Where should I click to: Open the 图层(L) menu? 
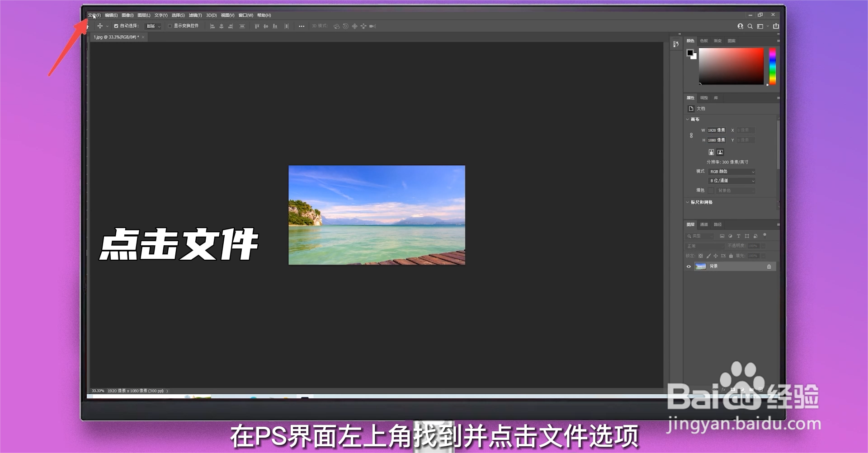(x=144, y=15)
